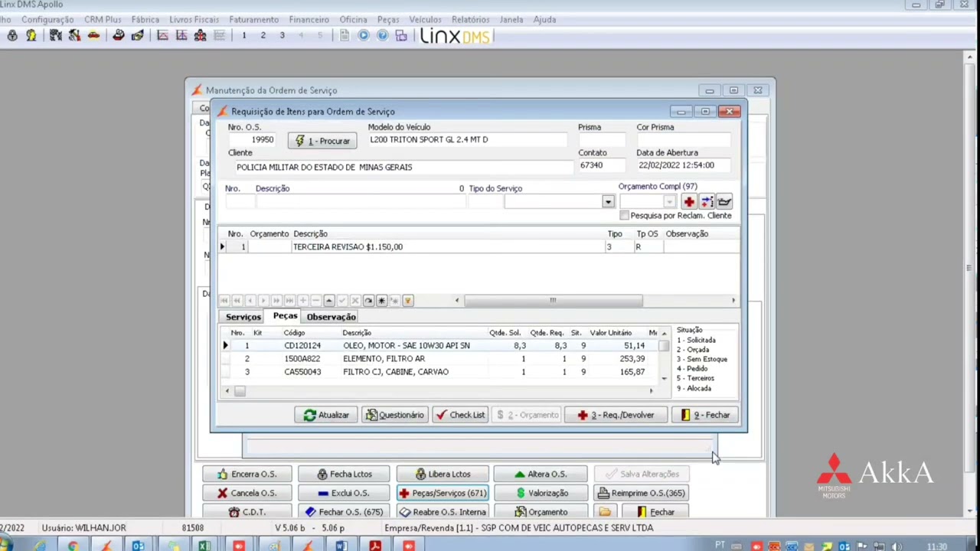This screenshot has height=551, width=980.
Task: Click Encerra O.S. button in back window
Action: 247,474
